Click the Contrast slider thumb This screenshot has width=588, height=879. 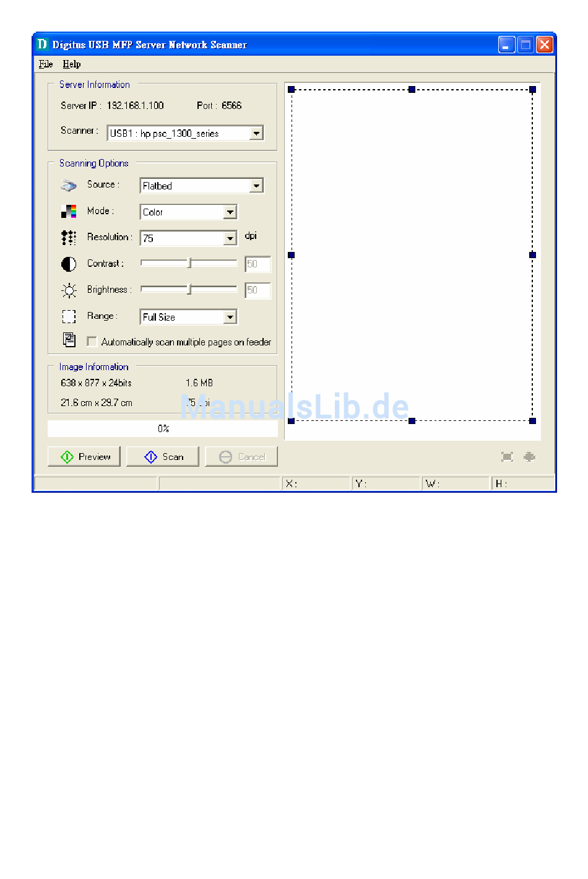tap(189, 263)
